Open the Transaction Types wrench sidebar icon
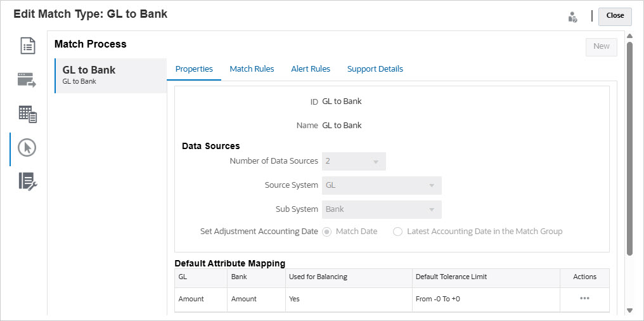The height and width of the screenshot is (321, 644). pyautogui.click(x=27, y=181)
